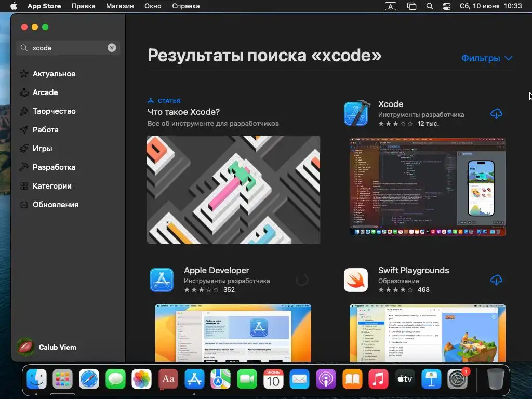Open the Магазин menu
The image size is (532, 399).
(x=120, y=6)
